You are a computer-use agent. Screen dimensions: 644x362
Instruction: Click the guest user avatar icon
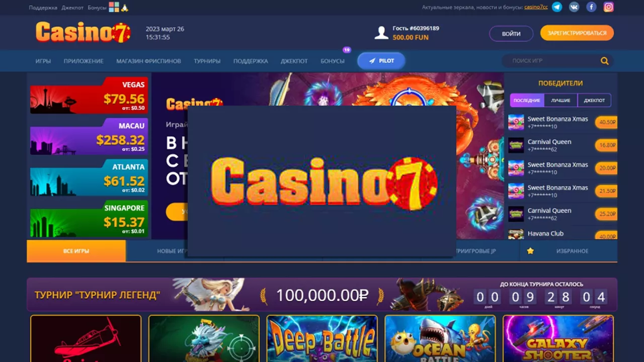tap(381, 33)
